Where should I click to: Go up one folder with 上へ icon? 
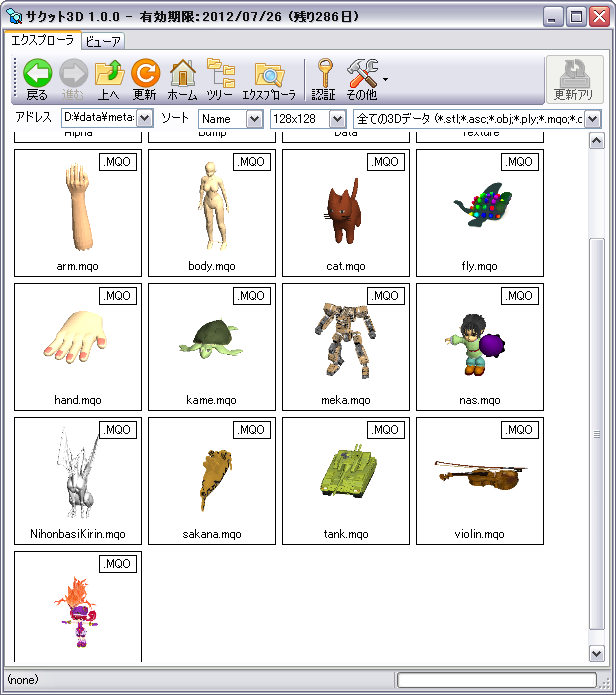[109, 73]
